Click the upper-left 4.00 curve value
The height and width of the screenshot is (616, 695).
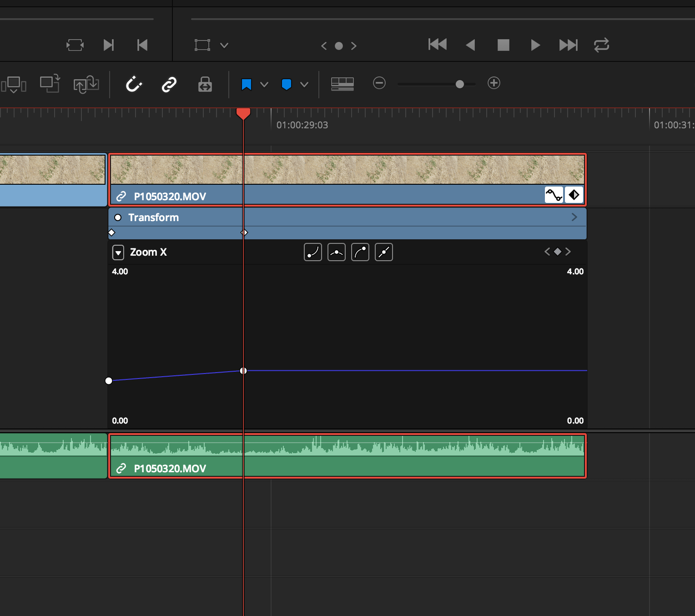click(x=120, y=272)
